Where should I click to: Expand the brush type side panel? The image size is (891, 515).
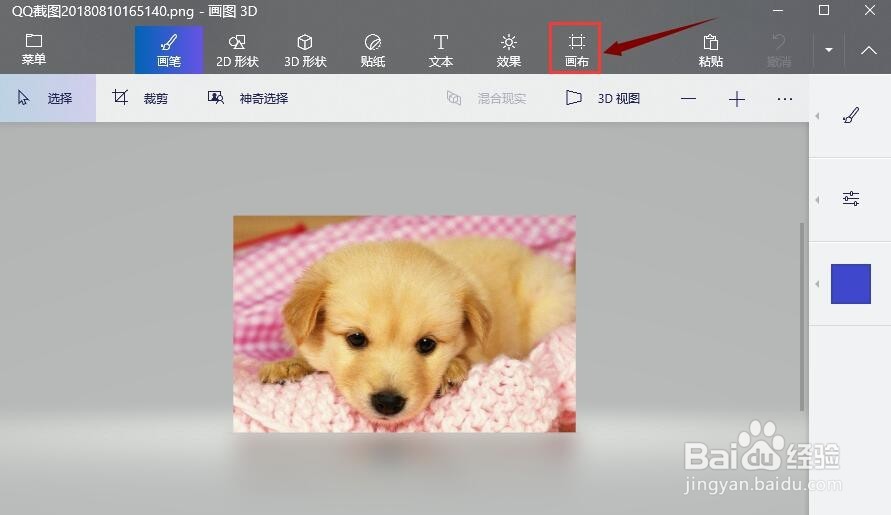click(x=851, y=115)
